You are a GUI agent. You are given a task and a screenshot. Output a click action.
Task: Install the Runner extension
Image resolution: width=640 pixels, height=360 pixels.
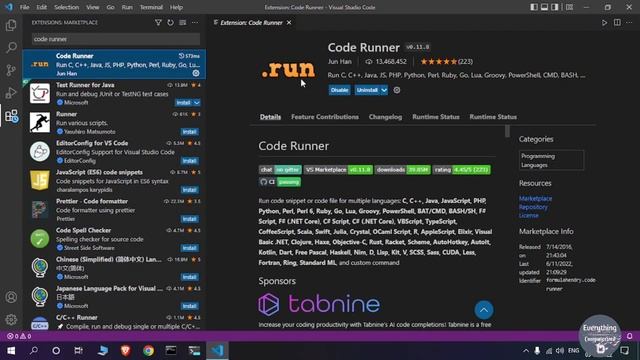[190, 132]
